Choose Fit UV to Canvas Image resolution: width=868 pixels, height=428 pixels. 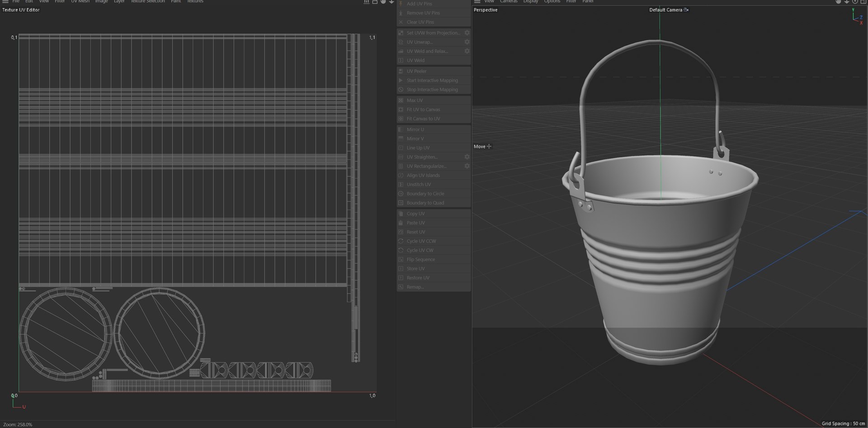click(434, 109)
